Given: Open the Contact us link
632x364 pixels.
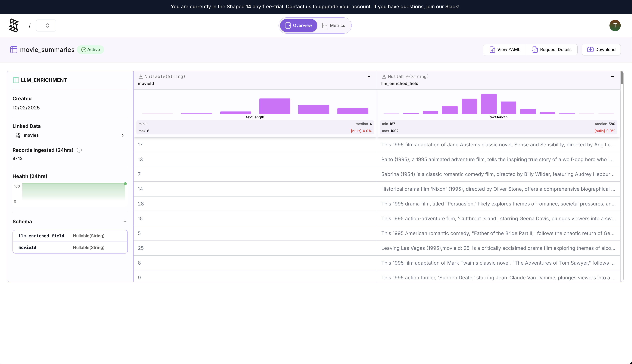Looking at the screenshot, I should pyautogui.click(x=298, y=7).
